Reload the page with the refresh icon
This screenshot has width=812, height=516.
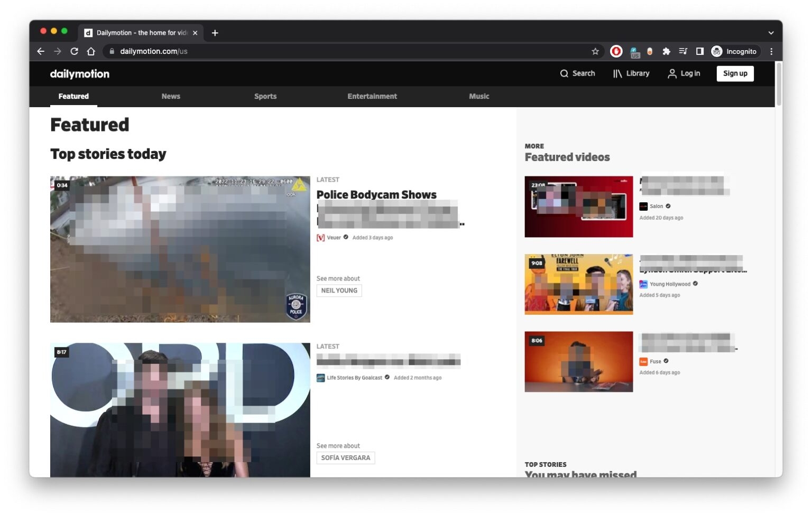pos(74,51)
